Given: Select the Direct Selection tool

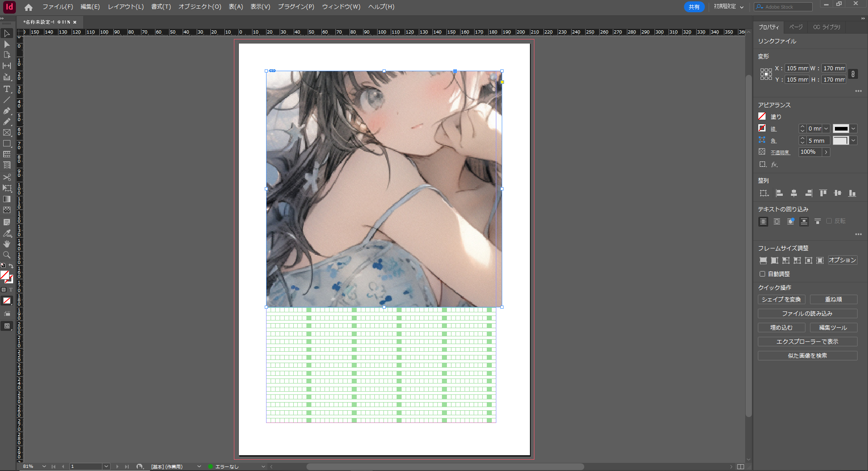Looking at the screenshot, I should 7,44.
